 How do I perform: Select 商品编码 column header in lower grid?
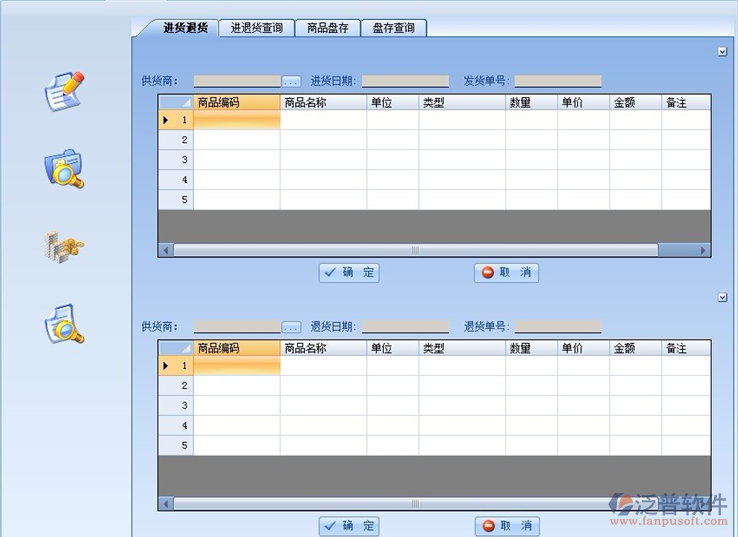pos(237,348)
